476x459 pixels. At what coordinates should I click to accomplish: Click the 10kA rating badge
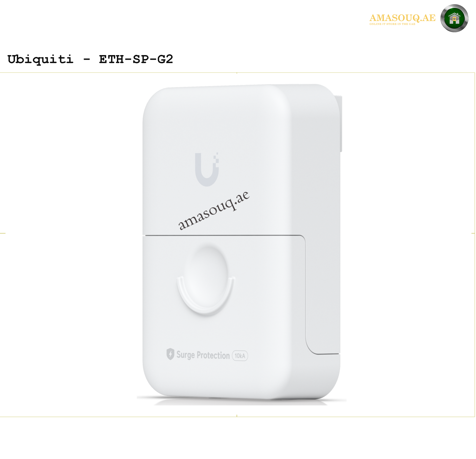coord(240,356)
